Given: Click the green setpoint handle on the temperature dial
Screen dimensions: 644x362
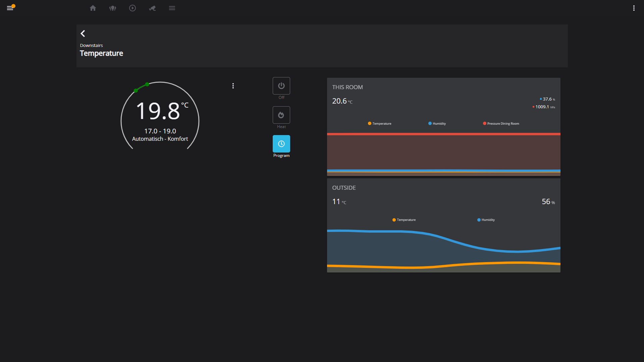Looking at the screenshot, I should pyautogui.click(x=147, y=84).
